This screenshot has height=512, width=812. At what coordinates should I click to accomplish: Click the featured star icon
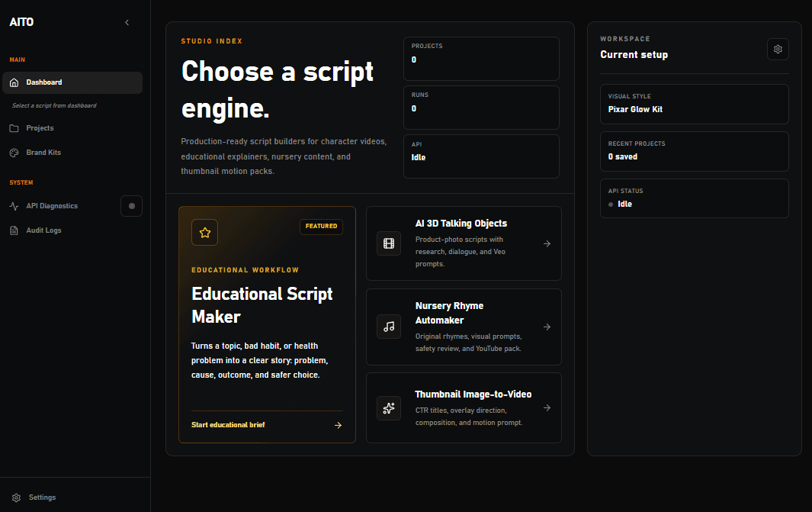[x=204, y=232]
